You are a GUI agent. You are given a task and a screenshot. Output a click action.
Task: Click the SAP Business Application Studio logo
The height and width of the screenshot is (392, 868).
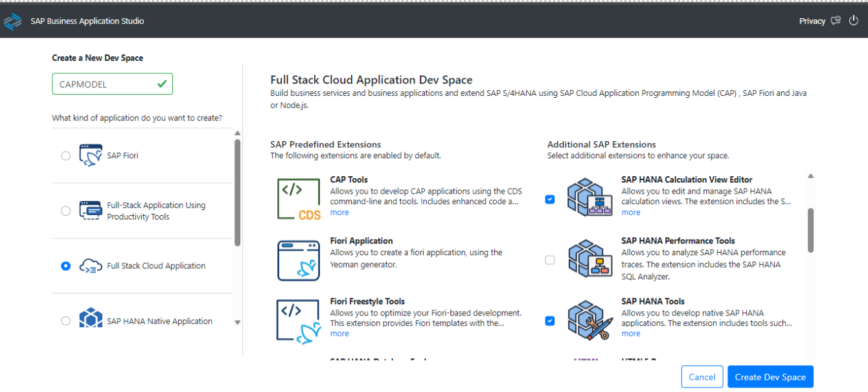12,21
